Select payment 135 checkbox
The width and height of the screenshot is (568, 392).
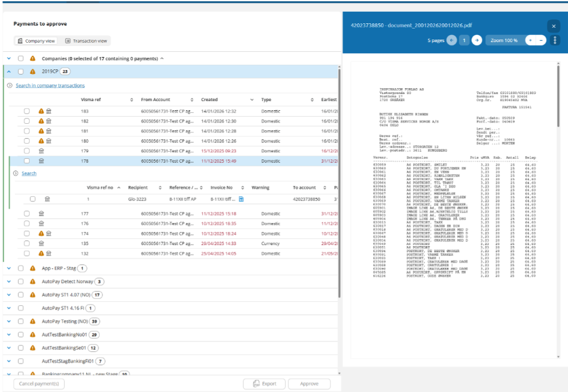tap(27, 244)
